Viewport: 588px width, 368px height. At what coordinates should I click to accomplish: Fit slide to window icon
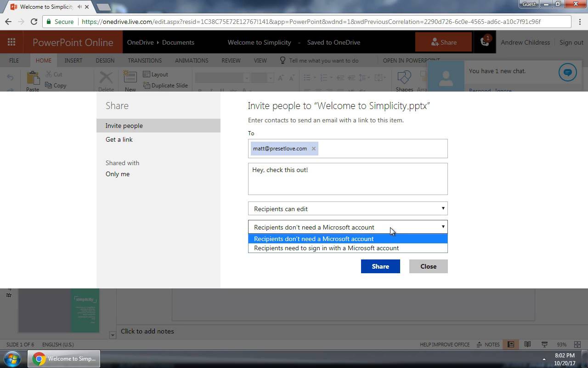click(577, 344)
